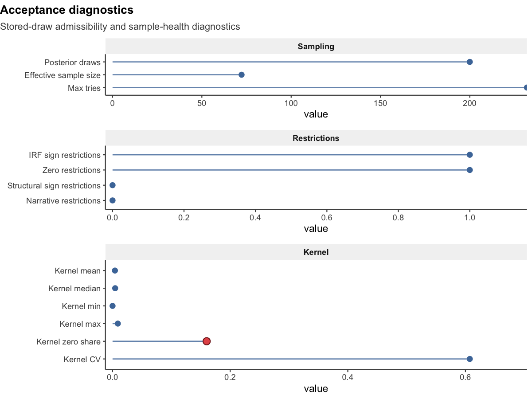Select the IRF sign restrictions dot
Viewport: 532px width, 399px height.
point(469,155)
